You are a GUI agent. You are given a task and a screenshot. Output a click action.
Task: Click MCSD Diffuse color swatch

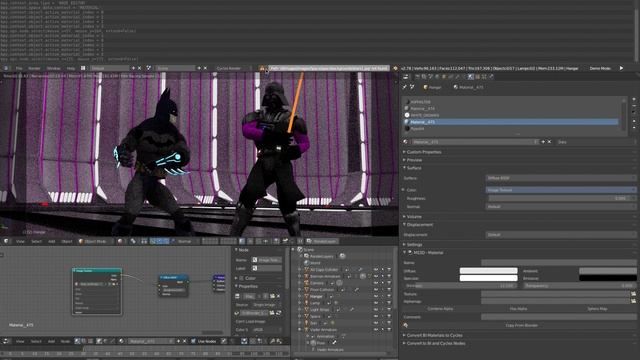pos(489,271)
